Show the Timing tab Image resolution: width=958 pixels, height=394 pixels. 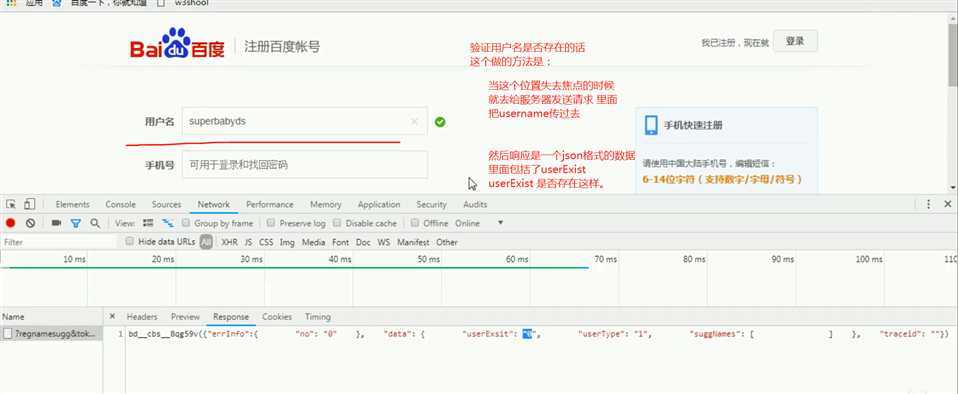click(318, 316)
